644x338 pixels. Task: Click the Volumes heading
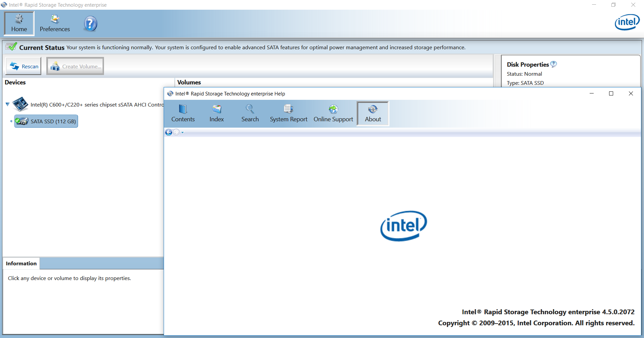pos(189,82)
